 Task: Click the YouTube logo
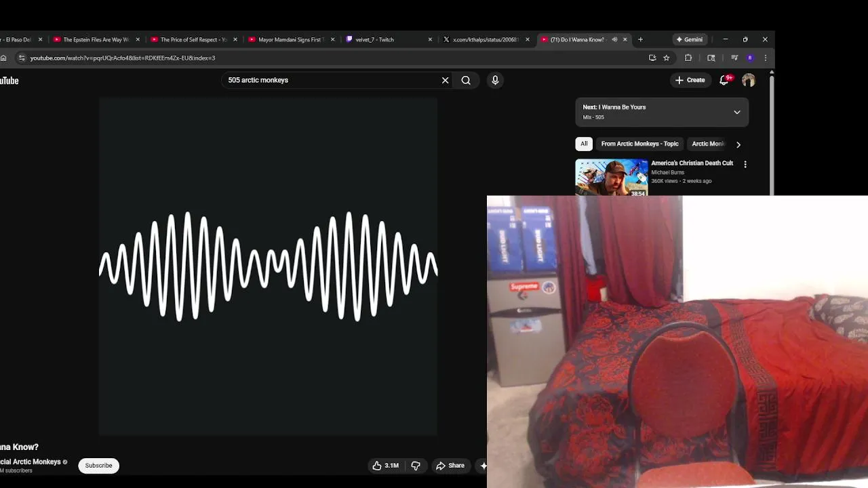coord(9,81)
